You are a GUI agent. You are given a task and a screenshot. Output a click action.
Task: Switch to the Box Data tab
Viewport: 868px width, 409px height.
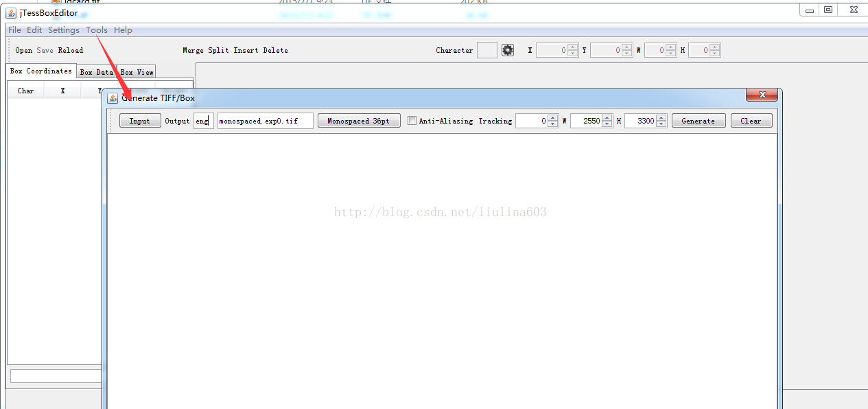click(x=96, y=72)
